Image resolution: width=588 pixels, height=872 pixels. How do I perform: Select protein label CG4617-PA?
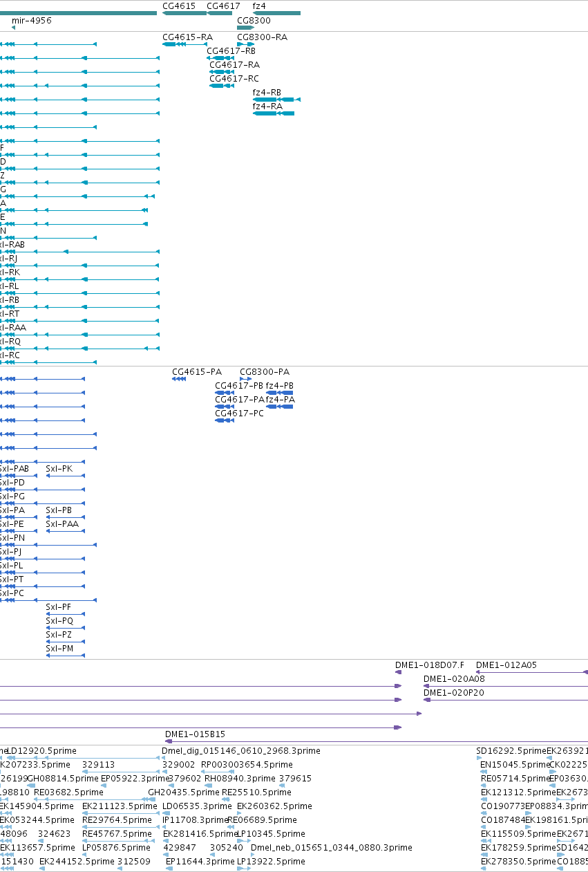coord(240,400)
